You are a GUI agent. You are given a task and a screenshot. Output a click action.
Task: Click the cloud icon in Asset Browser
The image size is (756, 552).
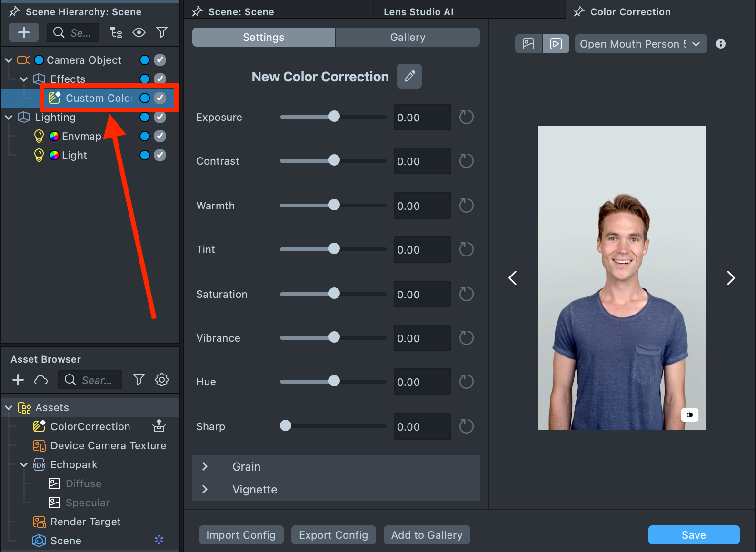pos(41,380)
